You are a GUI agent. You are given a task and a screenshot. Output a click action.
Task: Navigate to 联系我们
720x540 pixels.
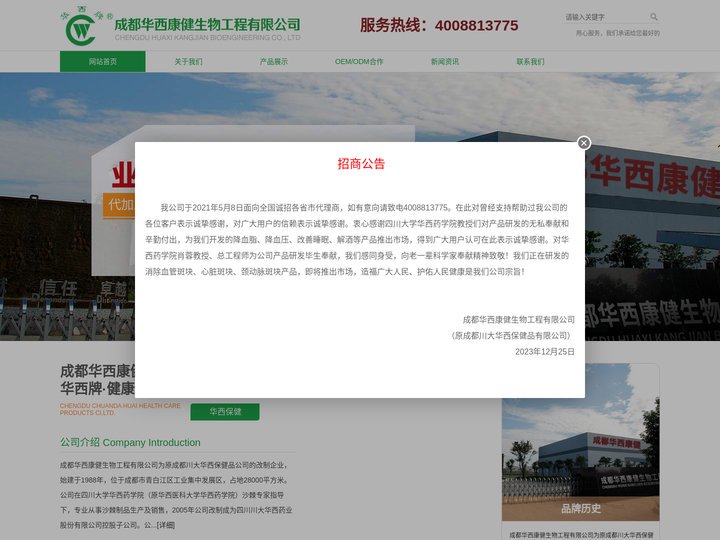click(530, 62)
